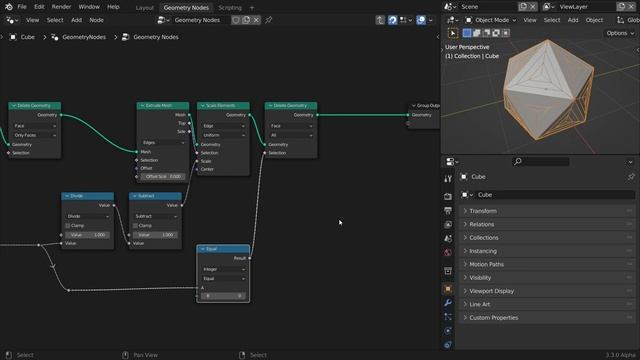The image size is (640, 360).
Task: Open the Edit menu
Action: (x=39, y=7)
